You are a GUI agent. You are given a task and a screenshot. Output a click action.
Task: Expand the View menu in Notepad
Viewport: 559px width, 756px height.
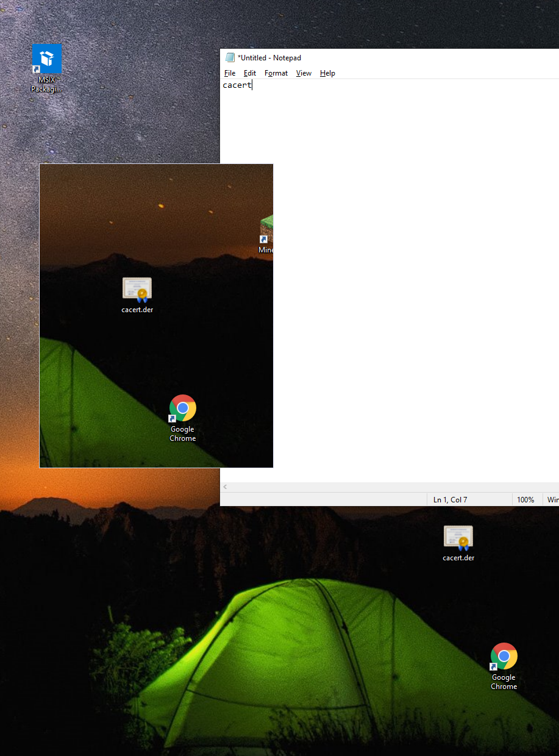[x=304, y=73]
